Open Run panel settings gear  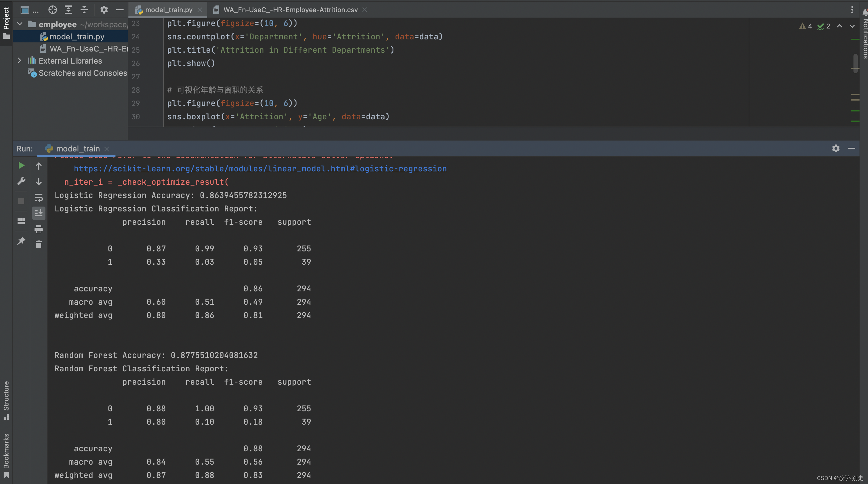pyautogui.click(x=836, y=149)
